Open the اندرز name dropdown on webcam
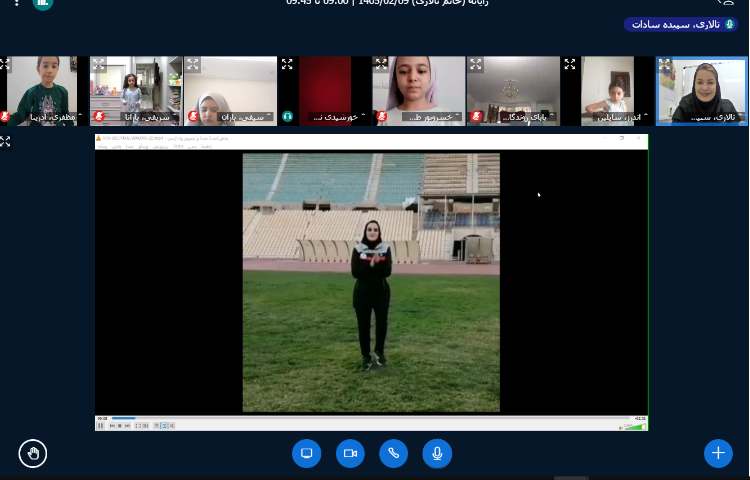Viewport: 750px width, 480px height. (622, 117)
